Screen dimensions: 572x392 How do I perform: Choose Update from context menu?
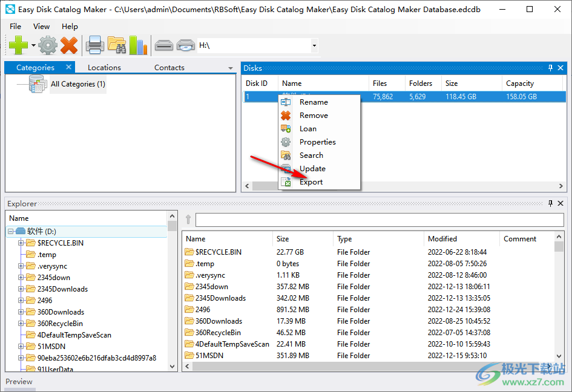click(x=319, y=168)
